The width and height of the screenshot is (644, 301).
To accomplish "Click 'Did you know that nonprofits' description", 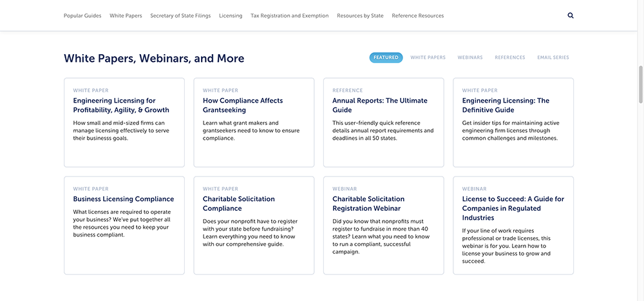I will tap(381, 237).
